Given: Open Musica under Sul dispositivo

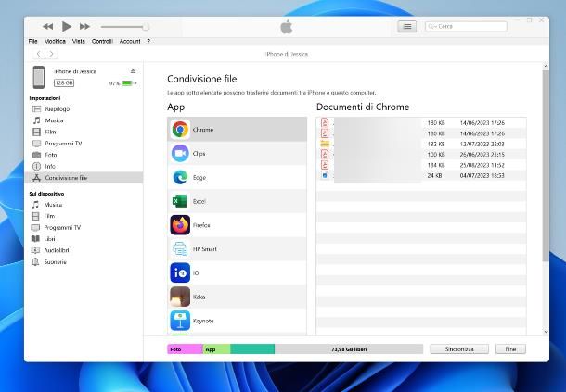Looking at the screenshot, I should pos(84,205).
